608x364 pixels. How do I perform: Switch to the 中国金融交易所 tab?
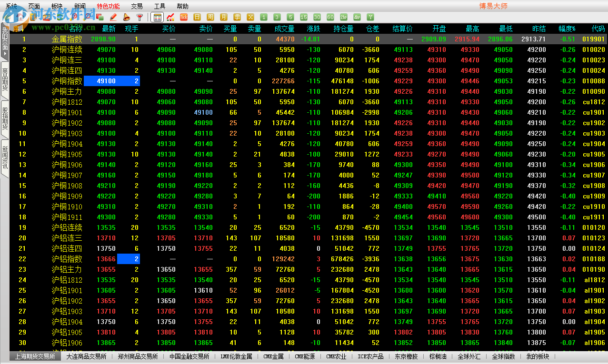189,356
